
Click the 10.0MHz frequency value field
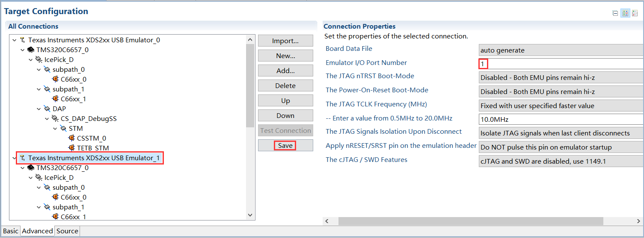561,119
